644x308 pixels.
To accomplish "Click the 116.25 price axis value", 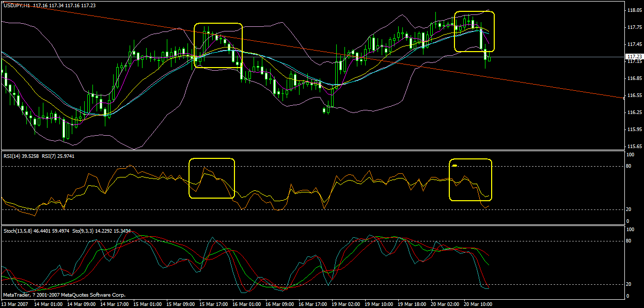I will pyautogui.click(x=635, y=112).
